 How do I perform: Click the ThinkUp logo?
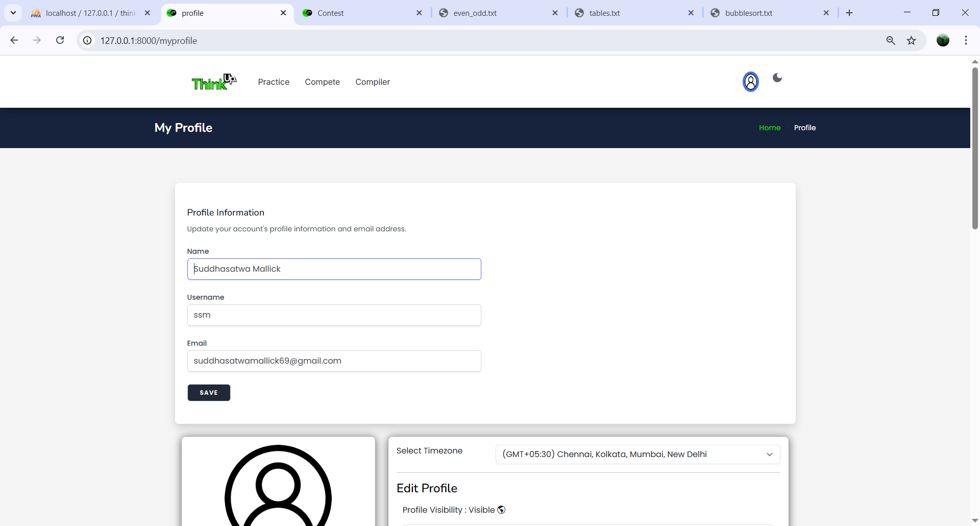tap(214, 82)
